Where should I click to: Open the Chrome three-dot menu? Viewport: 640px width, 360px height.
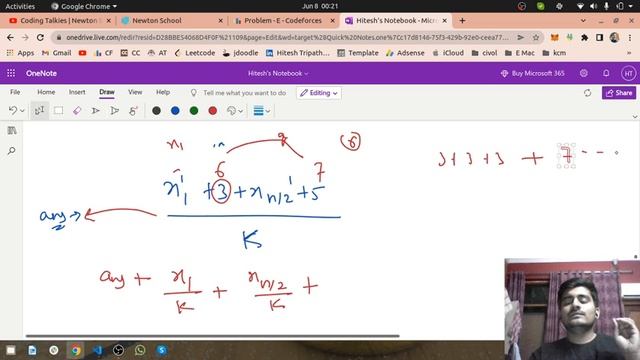(x=630, y=38)
